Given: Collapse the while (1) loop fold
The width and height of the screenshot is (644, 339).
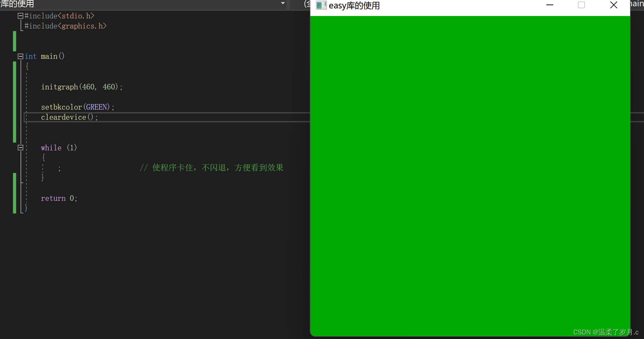Looking at the screenshot, I should point(21,148).
